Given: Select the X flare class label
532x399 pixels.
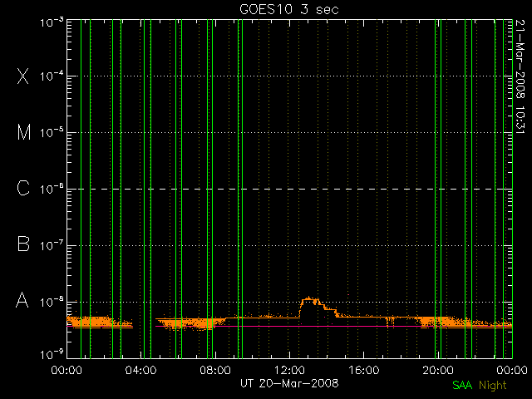Looking at the screenshot, I should click(23, 76).
